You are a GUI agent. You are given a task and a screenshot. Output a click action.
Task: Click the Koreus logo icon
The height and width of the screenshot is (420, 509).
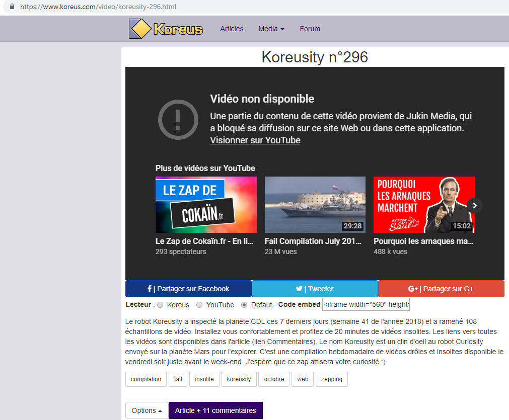tap(140, 29)
